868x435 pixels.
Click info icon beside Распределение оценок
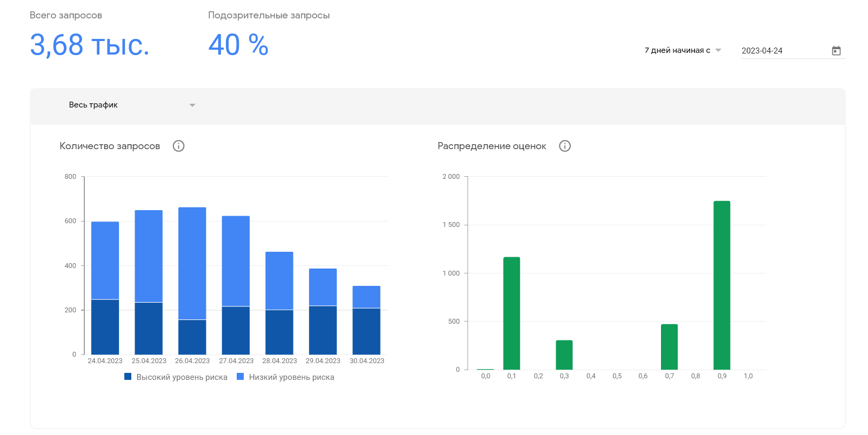pyautogui.click(x=565, y=146)
